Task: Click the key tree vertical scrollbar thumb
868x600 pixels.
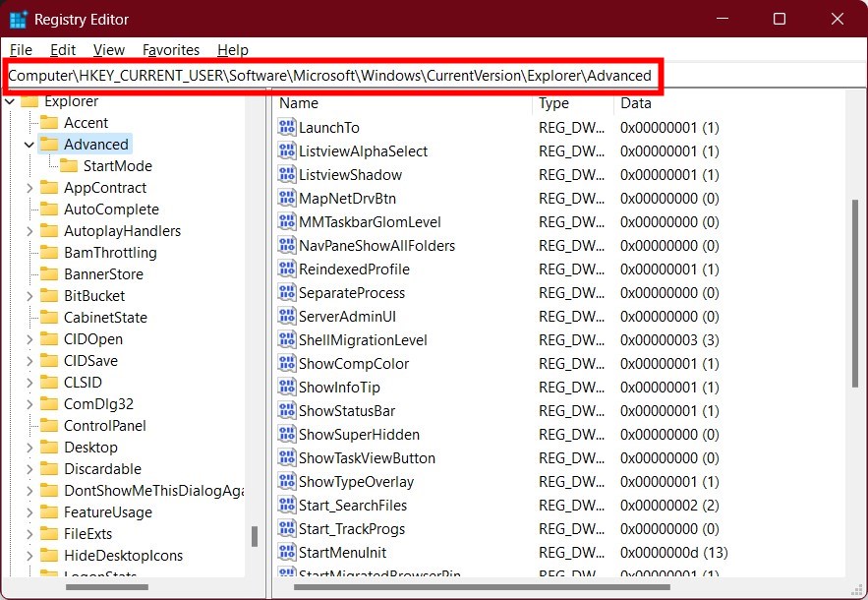Action: pyautogui.click(x=255, y=536)
